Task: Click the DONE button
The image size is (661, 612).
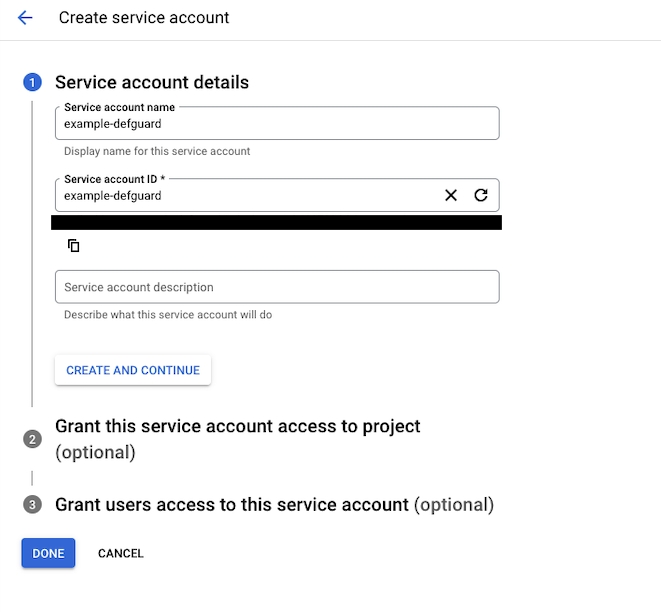Action: pyautogui.click(x=48, y=553)
